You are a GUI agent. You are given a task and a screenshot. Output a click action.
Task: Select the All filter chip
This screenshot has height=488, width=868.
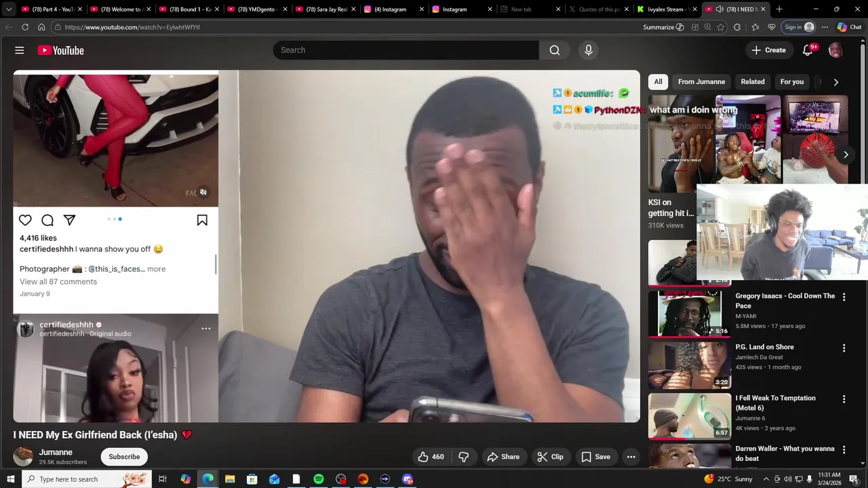[x=658, y=82]
